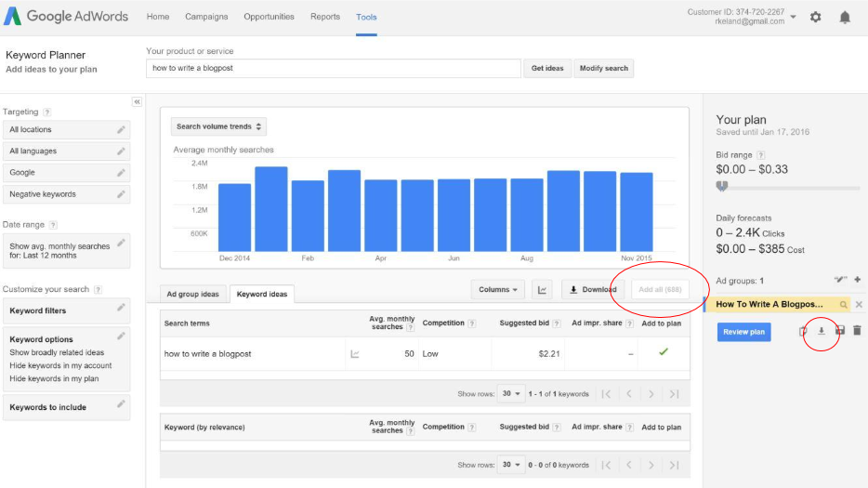Edit Keyword options pencil icon
Viewport: 868px width, 488px height.
pyautogui.click(x=121, y=336)
